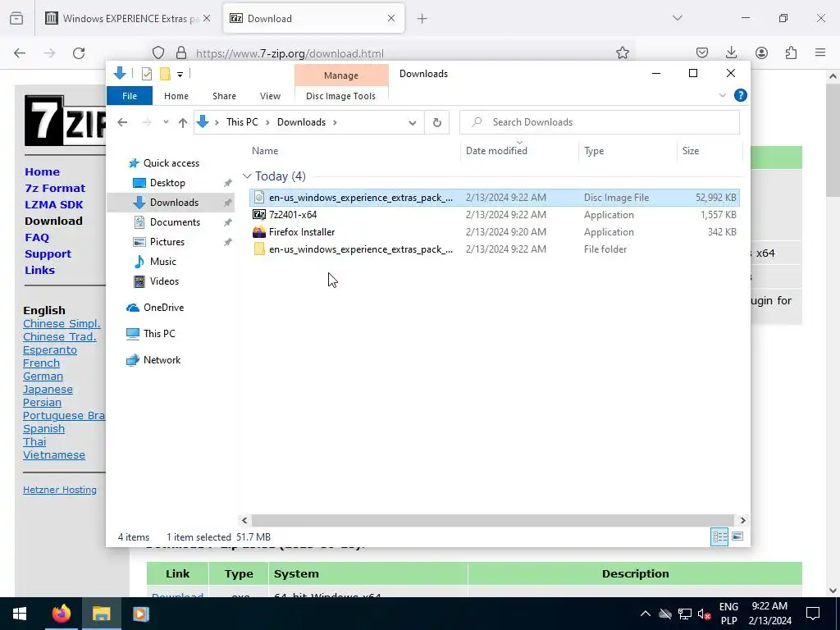The width and height of the screenshot is (840, 630).
Task: Switch to large thumbnails view icon
Action: coord(737,536)
